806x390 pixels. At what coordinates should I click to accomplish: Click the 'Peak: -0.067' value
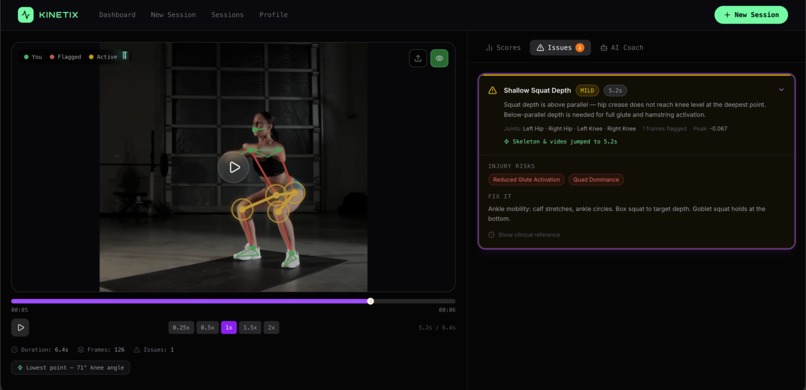click(710, 128)
